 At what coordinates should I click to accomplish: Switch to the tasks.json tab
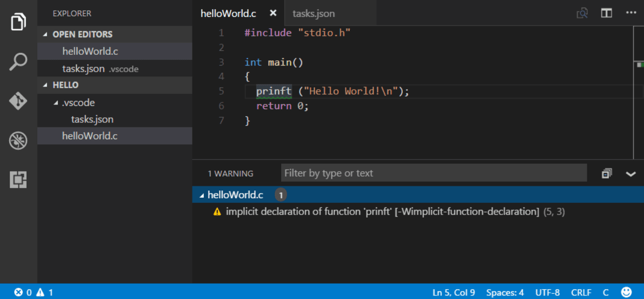[313, 13]
